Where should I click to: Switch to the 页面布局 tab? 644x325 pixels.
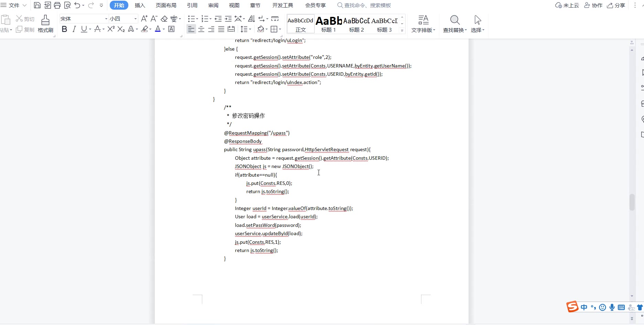tap(166, 5)
